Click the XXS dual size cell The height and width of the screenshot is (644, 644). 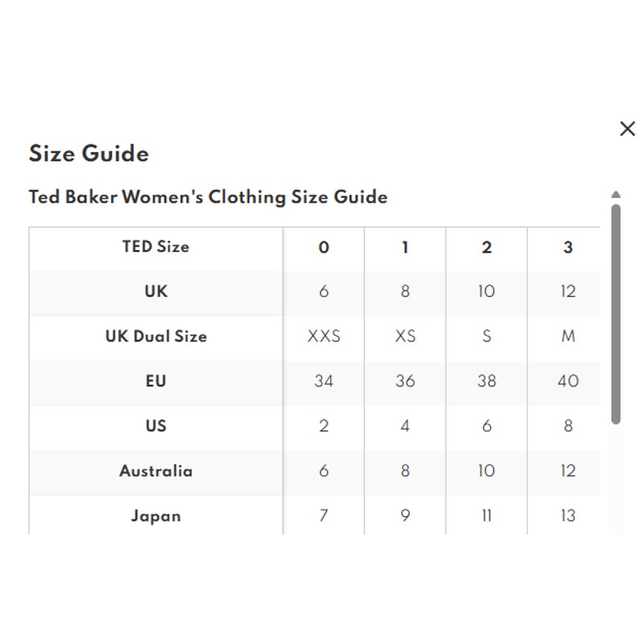tap(324, 336)
